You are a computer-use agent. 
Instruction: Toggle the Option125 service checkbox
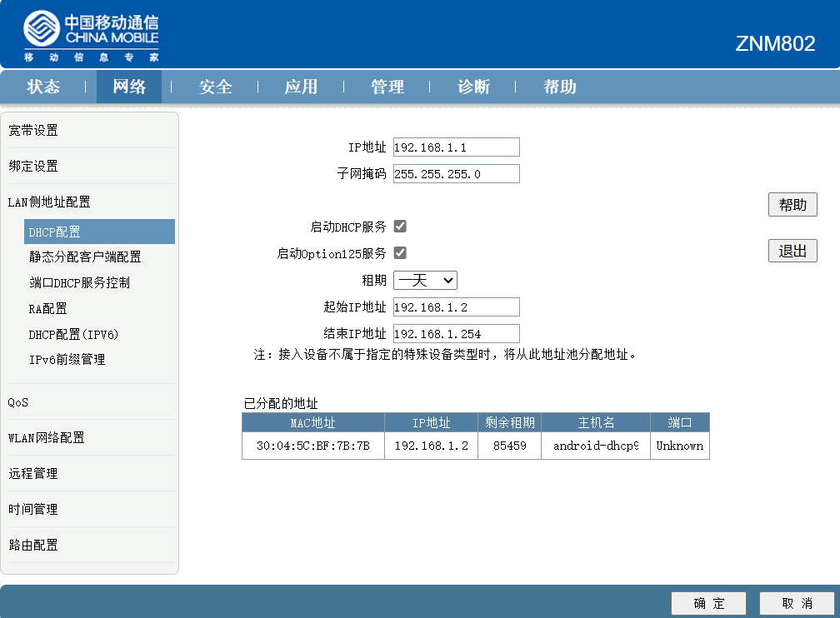(400, 252)
